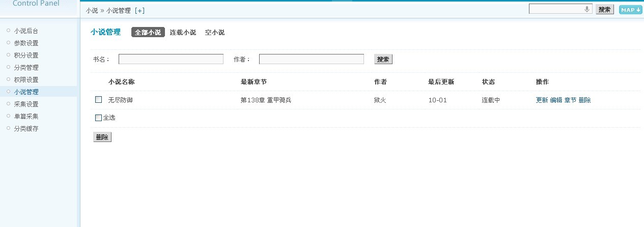The image size is (644, 227).
Task: Click the 编辑 link for 无尽防御
Action: [x=556, y=100]
